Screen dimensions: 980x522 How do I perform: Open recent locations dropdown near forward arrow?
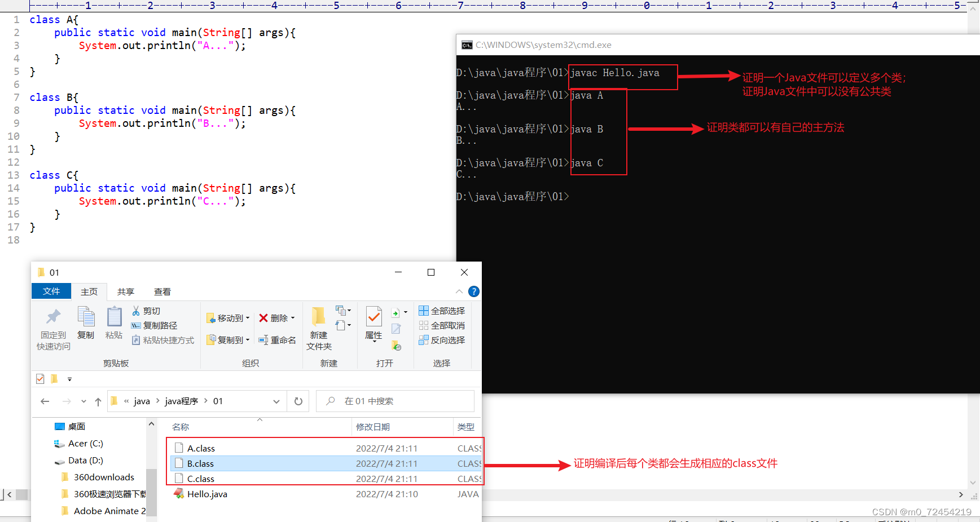point(84,401)
